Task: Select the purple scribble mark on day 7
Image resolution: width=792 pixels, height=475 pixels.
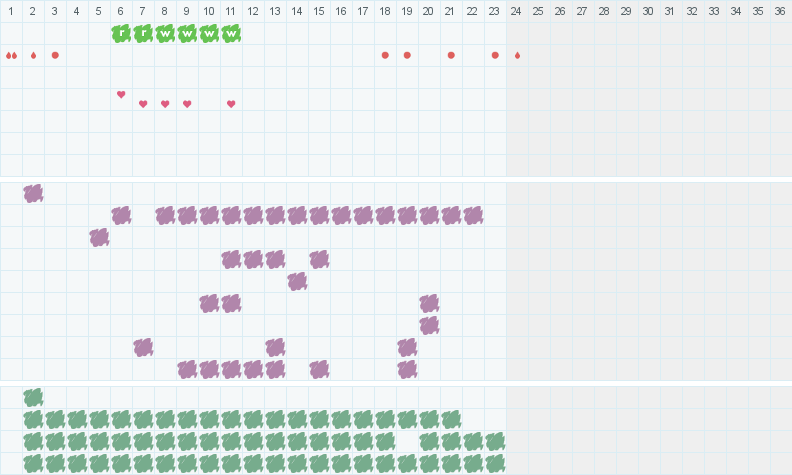Action: pyautogui.click(x=143, y=348)
